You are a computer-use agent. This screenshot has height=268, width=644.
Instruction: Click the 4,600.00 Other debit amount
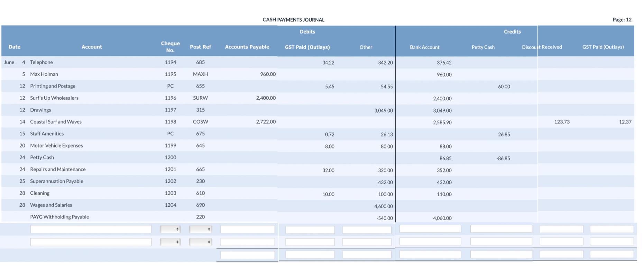tap(383, 206)
